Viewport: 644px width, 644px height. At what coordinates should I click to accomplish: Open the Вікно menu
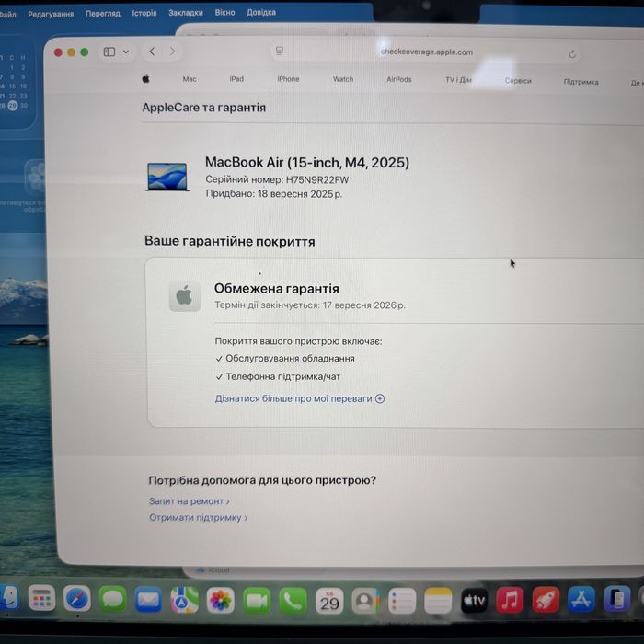pyautogui.click(x=224, y=12)
